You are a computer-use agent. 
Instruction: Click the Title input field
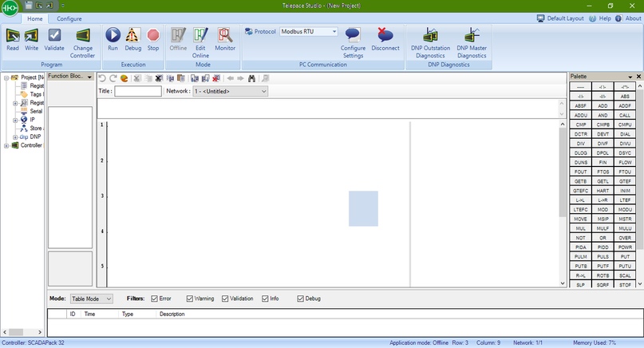point(138,91)
